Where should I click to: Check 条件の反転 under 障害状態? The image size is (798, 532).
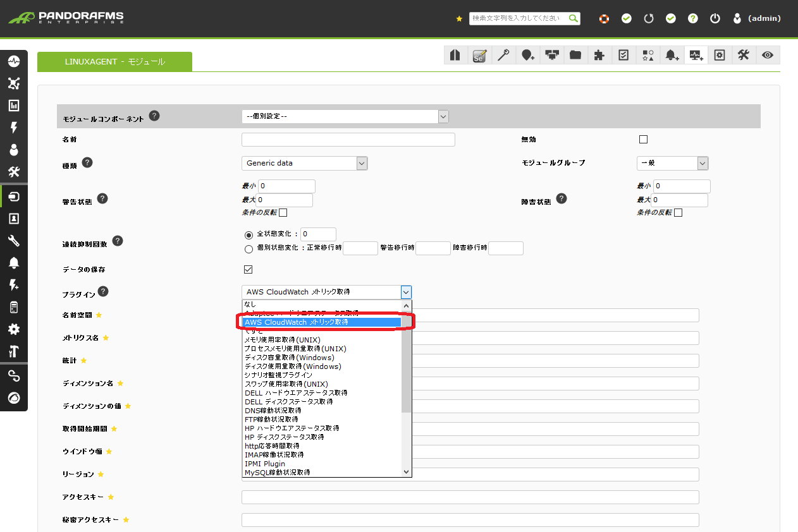pos(678,212)
